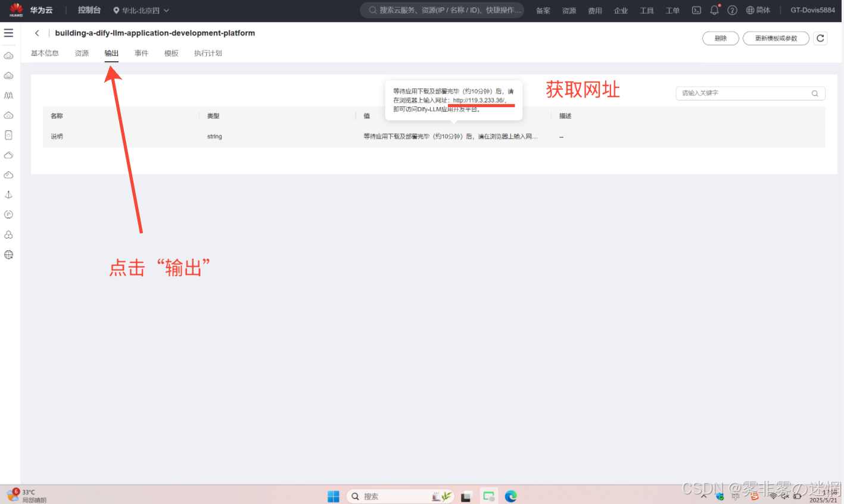The width and height of the screenshot is (844, 504).
Task: Go back using the left chevron arrow
Action: [37, 33]
